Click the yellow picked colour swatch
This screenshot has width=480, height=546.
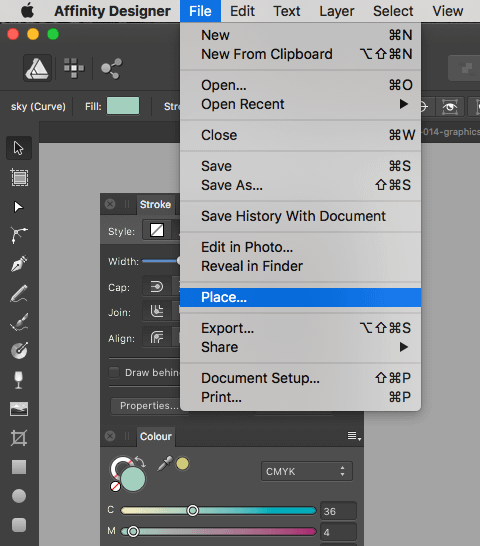[183, 464]
